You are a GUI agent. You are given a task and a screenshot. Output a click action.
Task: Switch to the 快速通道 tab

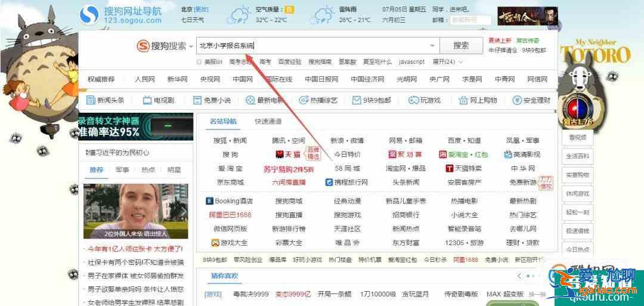pyautogui.click(x=268, y=121)
